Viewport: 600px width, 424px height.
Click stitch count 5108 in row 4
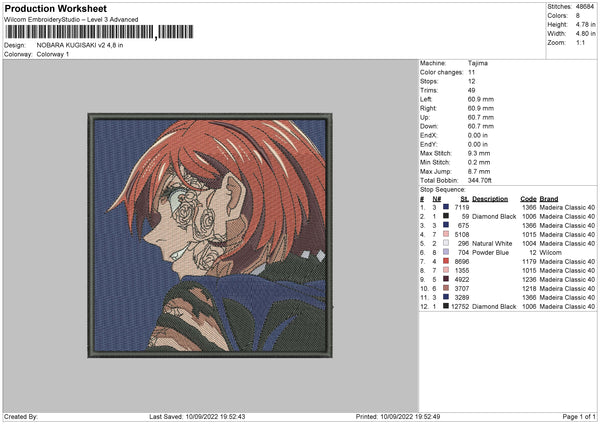(x=462, y=235)
